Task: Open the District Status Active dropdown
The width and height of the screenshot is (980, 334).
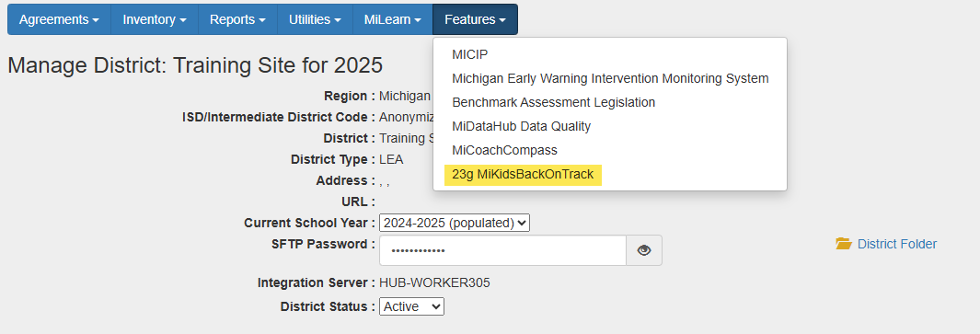Action: [412, 306]
